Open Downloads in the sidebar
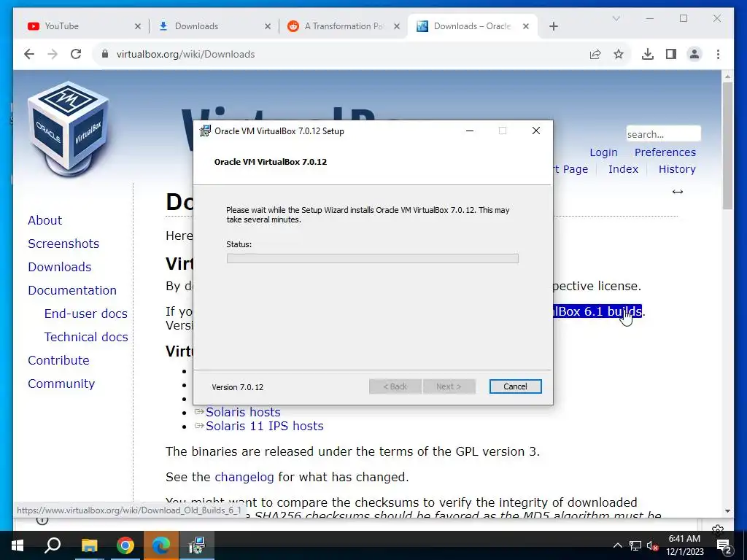 coord(60,267)
